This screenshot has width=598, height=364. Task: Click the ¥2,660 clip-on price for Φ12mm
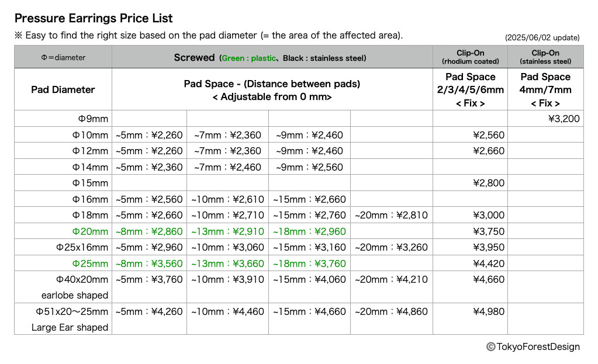pyautogui.click(x=489, y=151)
